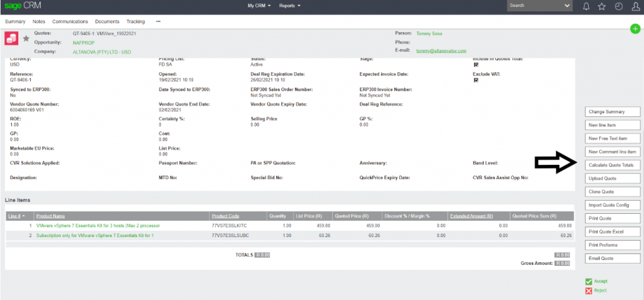
Task: Open favorites star in top bar
Action: click(x=602, y=6)
